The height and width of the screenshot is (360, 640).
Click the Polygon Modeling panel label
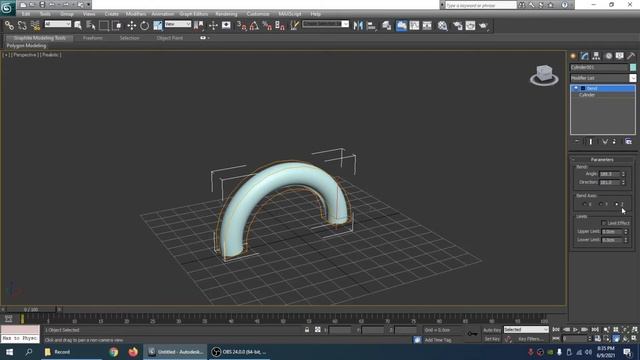click(27, 46)
